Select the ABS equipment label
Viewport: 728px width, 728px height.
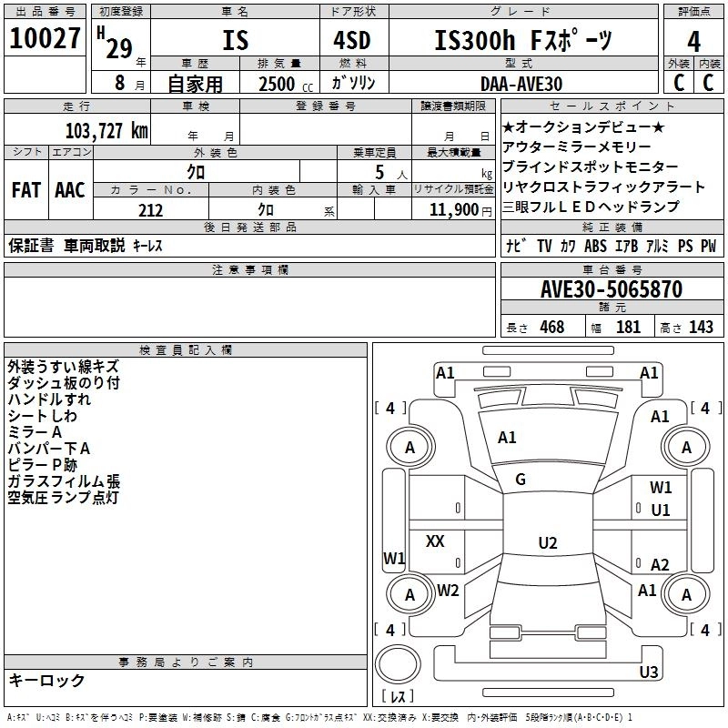pyautogui.click(x=595, y=246)
